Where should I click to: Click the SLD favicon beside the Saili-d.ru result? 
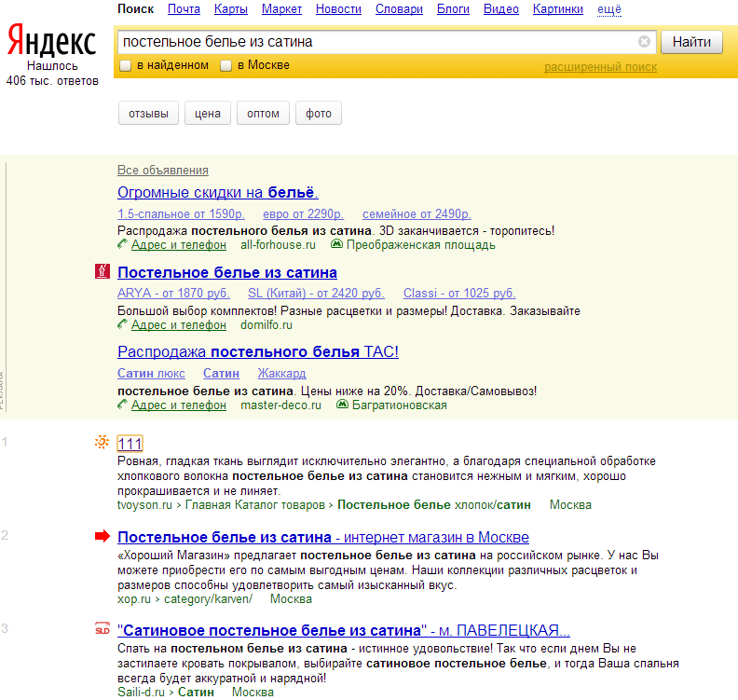[102, 629]
